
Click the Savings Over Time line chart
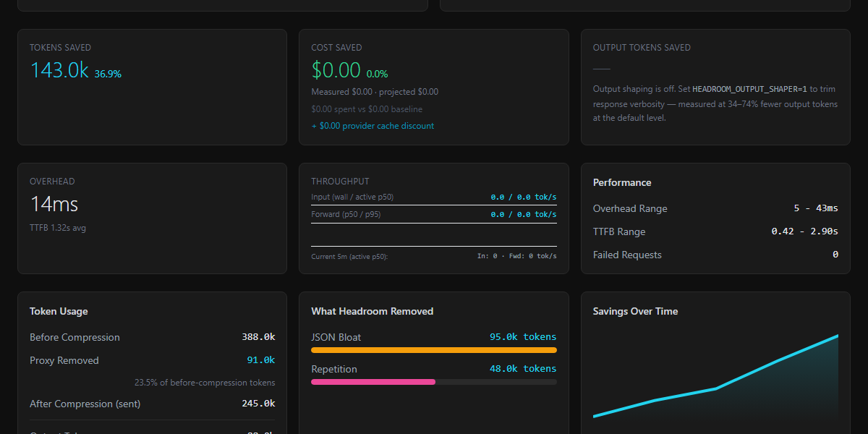[715, 375]
